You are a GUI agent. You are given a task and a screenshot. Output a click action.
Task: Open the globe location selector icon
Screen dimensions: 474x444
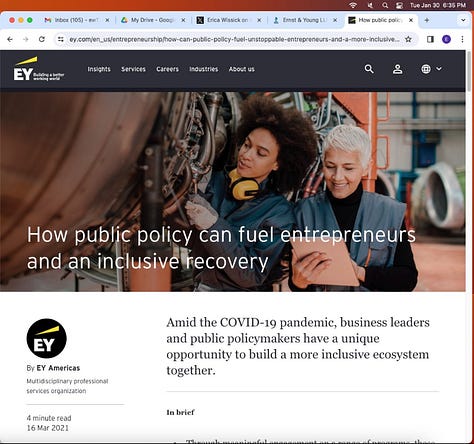(426, 69)
